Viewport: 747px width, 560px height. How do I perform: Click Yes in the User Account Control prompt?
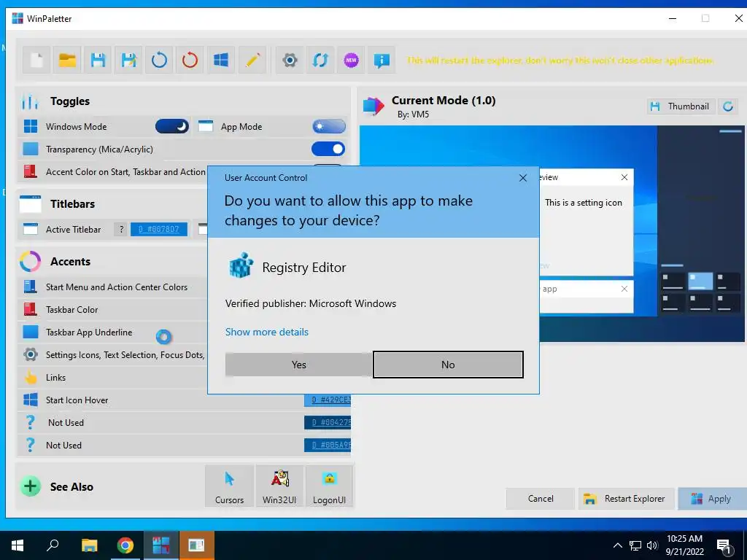click(298, 365)
